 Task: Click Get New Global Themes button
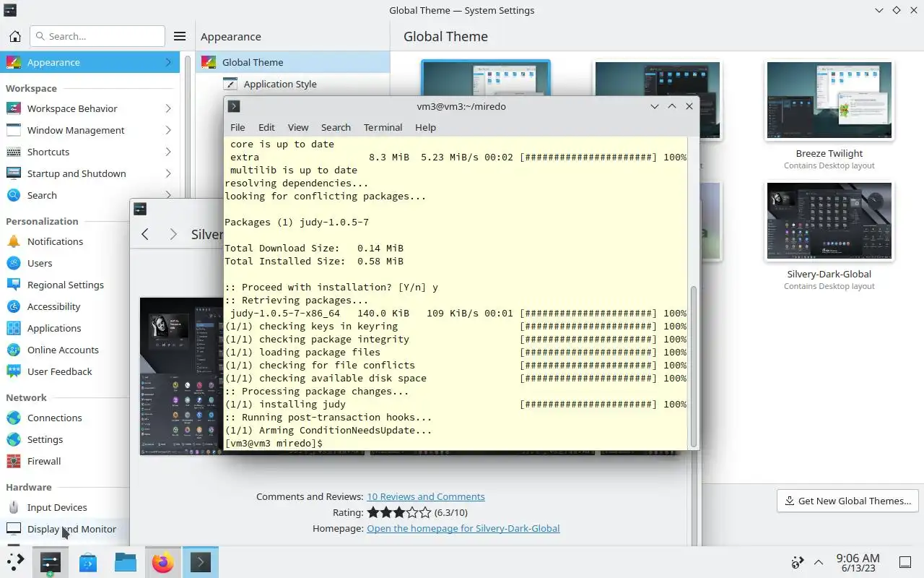click(847, 501)
